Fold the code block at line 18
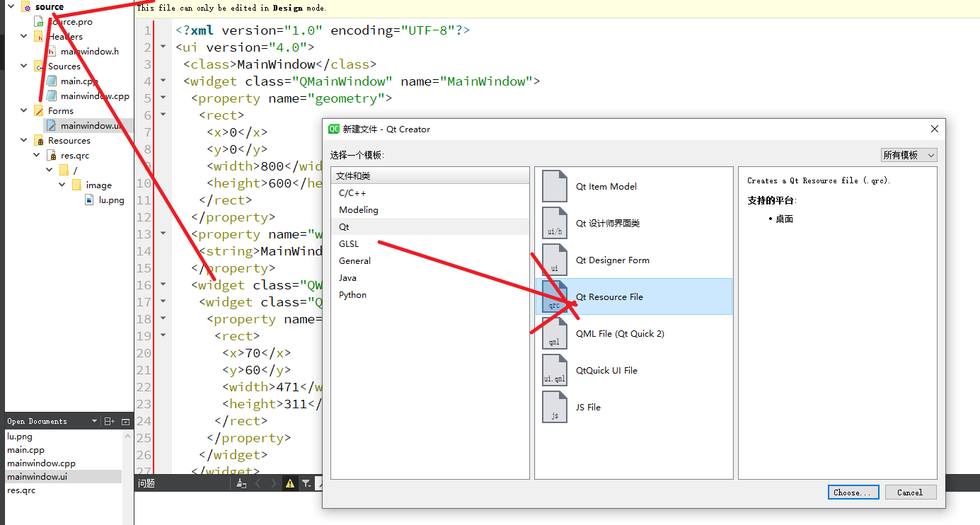The image size is (980, 525). point(163,319)
